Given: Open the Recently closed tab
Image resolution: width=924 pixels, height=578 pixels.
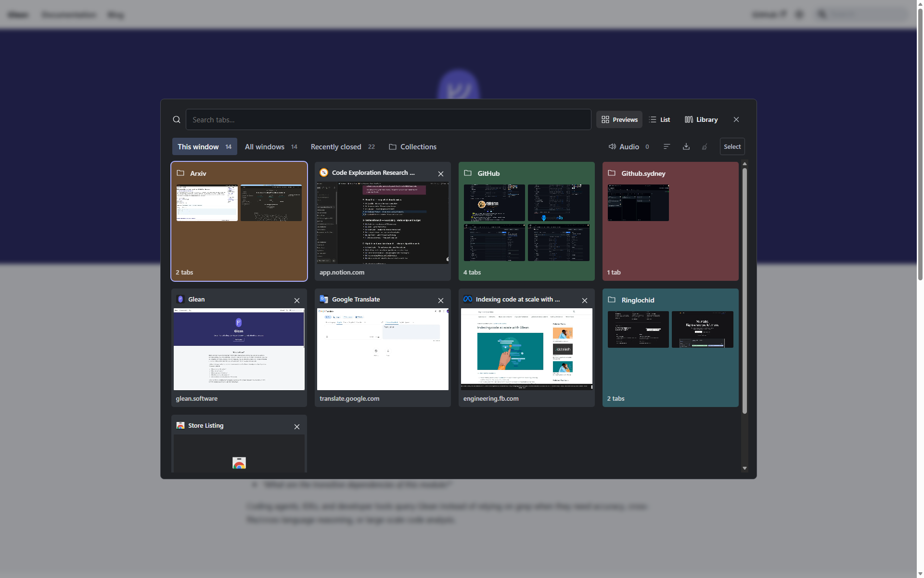Looking at the screenshot, I should point(343,146).
